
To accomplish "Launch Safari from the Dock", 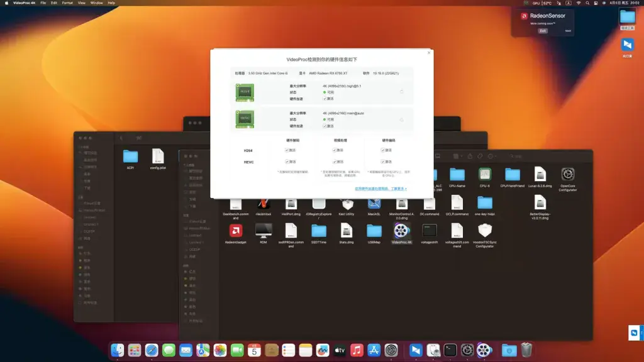I will [x=152, y=350].
